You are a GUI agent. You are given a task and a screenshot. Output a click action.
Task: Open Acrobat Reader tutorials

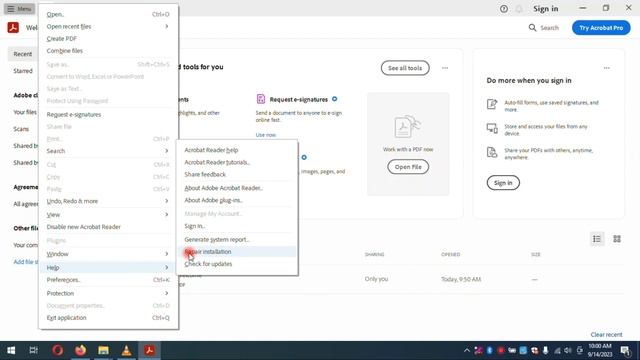click(x=237, y=162)
